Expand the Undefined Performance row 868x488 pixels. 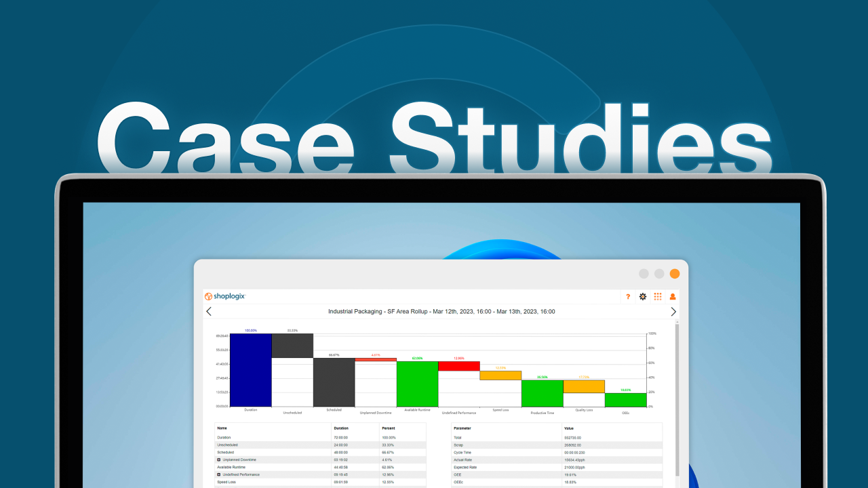(x=219, y=474)
